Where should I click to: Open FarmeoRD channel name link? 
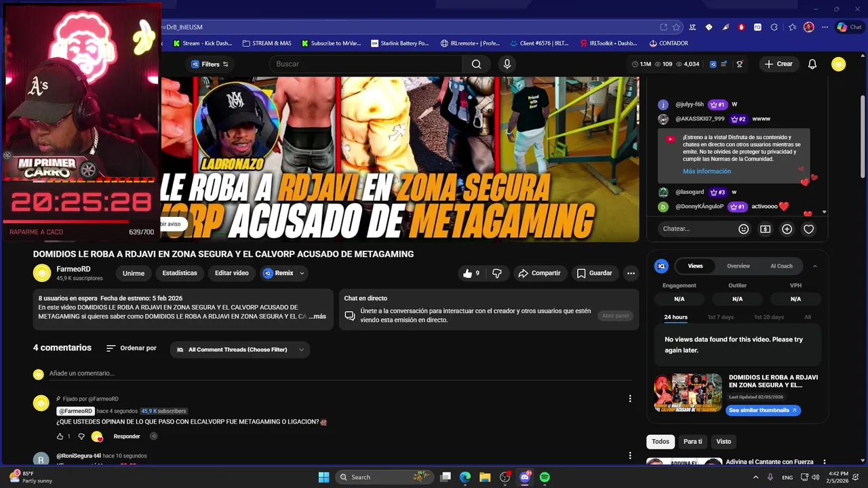pos(73,269)
